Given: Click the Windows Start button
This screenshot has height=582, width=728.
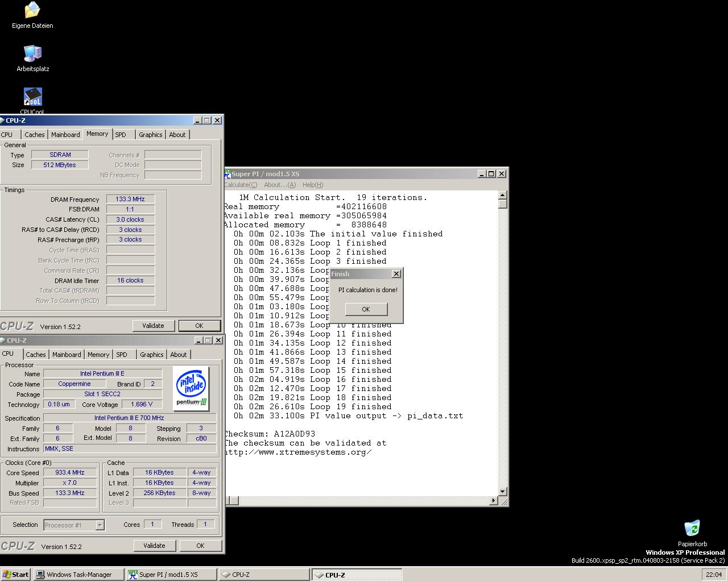Looking at the screenshot, I should 15,575.
